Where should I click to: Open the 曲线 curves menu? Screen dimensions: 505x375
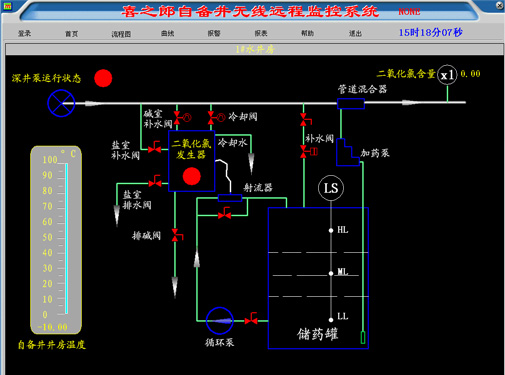click(168, 33)
